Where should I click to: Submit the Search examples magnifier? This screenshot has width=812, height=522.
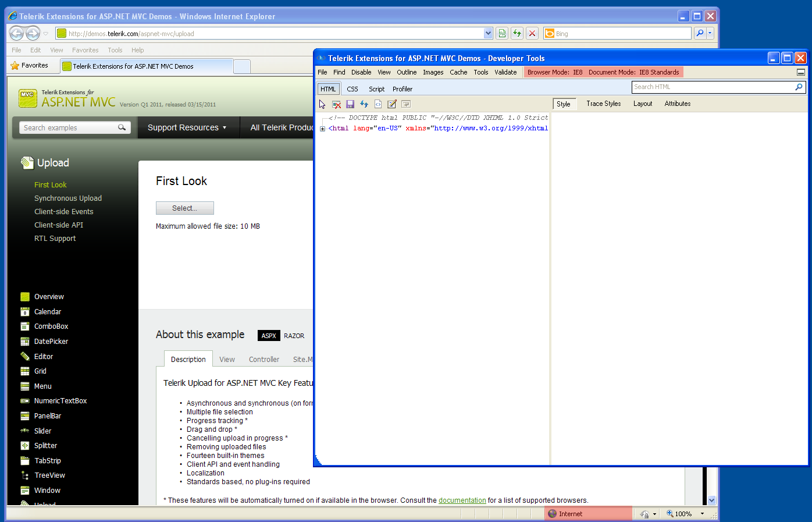pyautogui.click(x=122, y=127)
